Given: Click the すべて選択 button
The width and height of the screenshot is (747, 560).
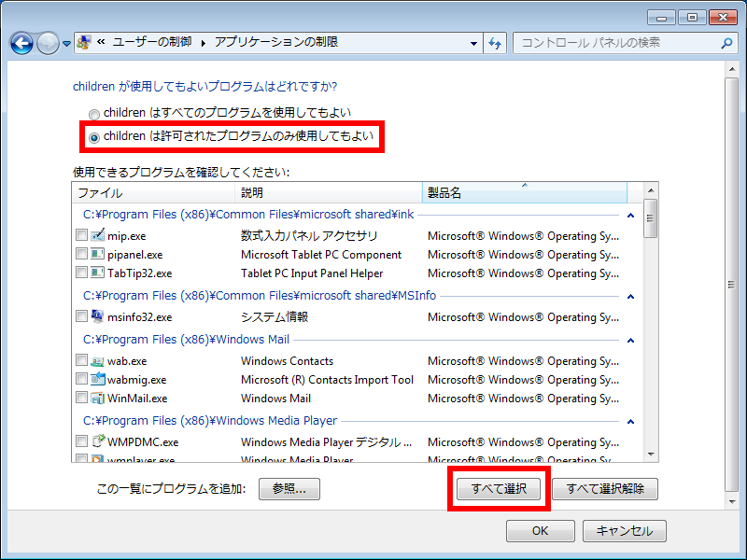Looking at the screenshot, I should tap(499, 489).
